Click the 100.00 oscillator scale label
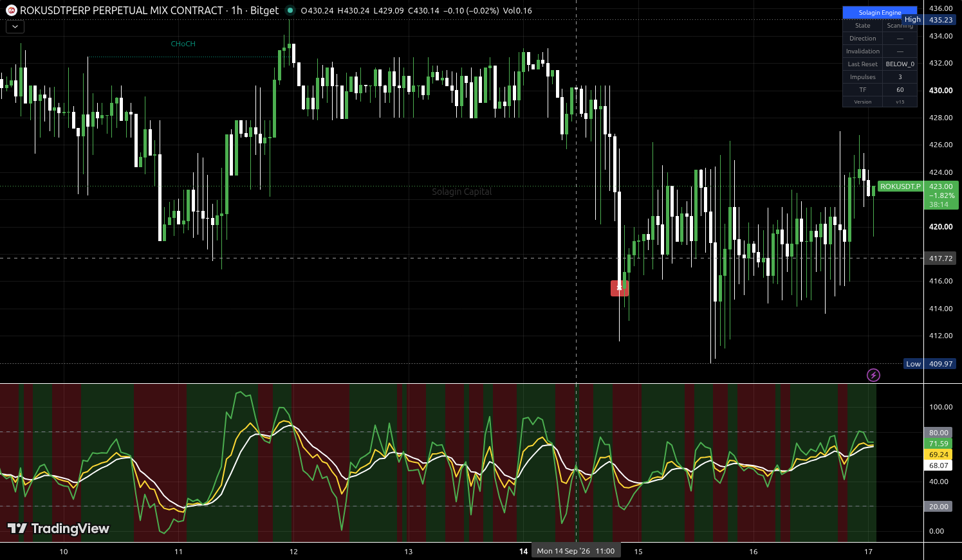Viewport: 962px width, 560px height. (940, 407)
